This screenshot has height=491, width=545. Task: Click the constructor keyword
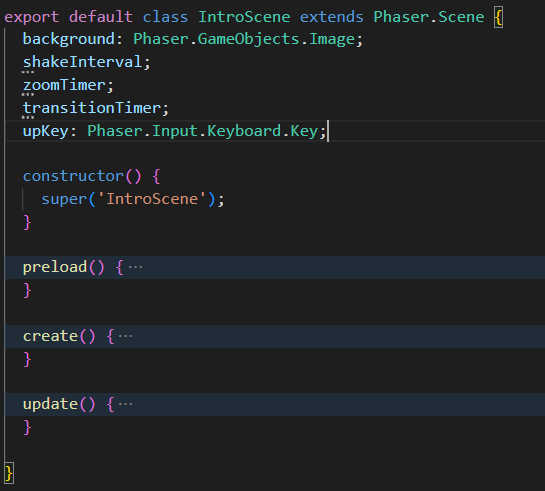pos(73,176)
